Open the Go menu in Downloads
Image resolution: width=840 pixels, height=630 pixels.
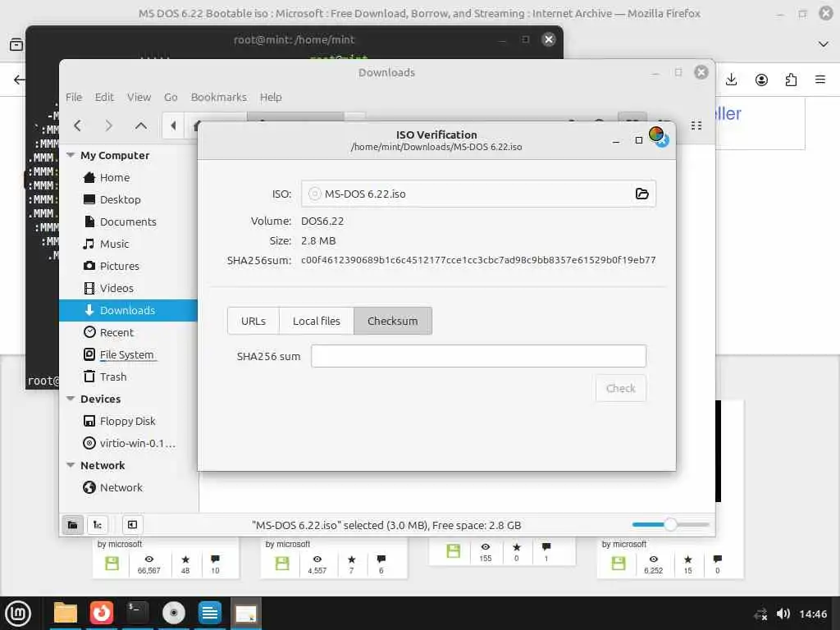pyautogui.click(x=171, y=97)
